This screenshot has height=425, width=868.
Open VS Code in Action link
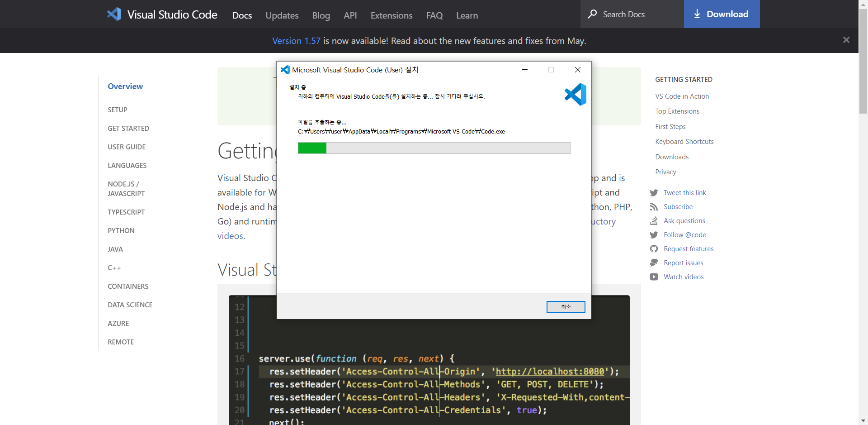682,96
